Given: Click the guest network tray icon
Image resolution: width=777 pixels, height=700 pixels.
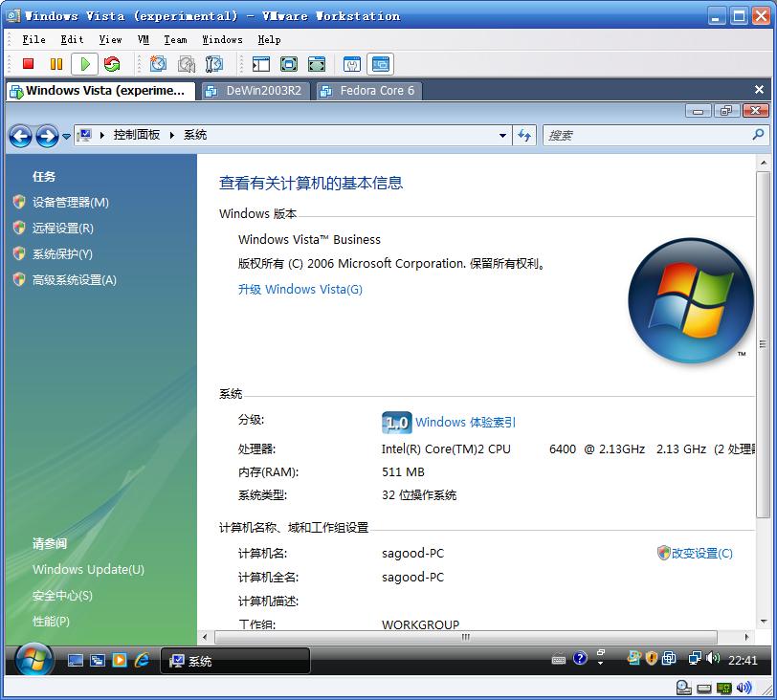Looking at the screenshot, I should [695, 658].
